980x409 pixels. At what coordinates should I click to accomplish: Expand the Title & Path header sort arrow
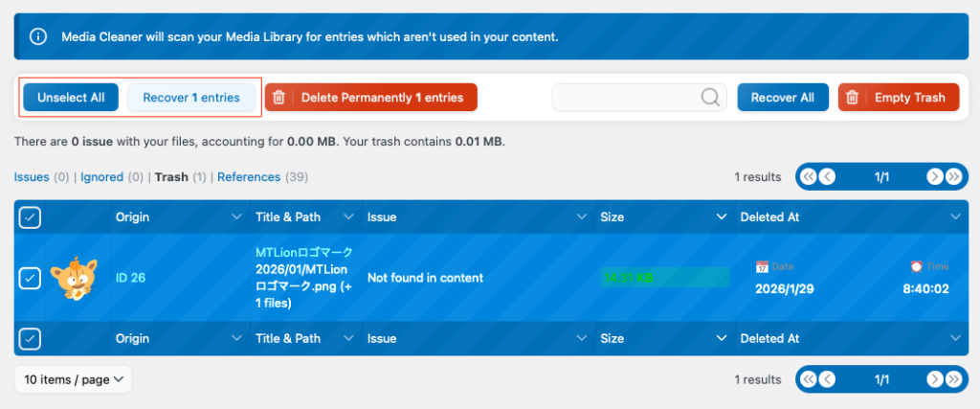click(347, 217)
